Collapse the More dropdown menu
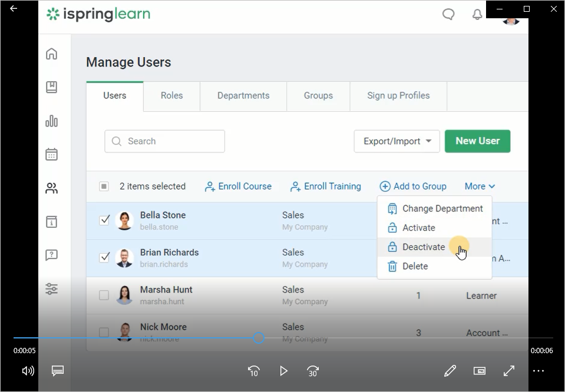The height and width of the screenshot is (392, 565). 480,186
